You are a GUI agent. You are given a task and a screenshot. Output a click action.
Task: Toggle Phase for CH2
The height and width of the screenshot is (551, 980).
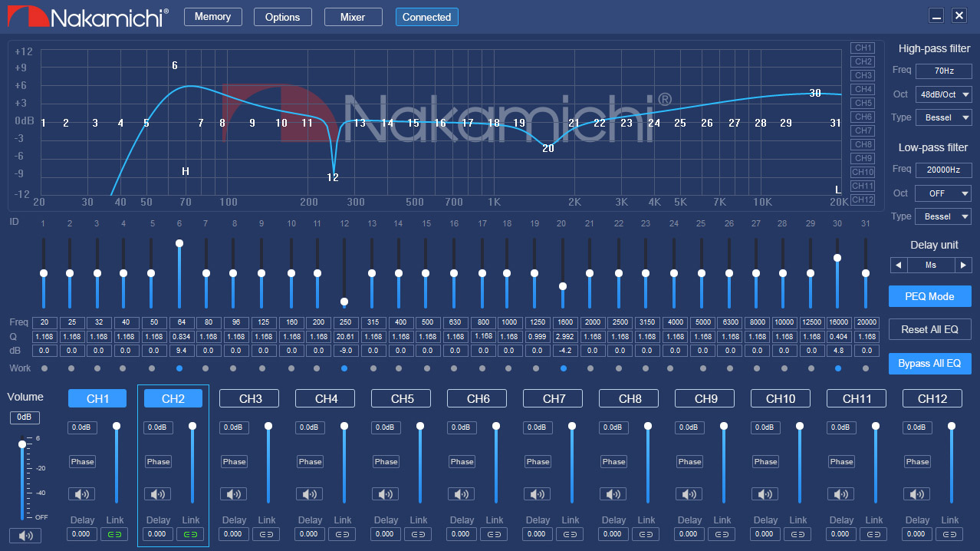[x=158, y=462]
